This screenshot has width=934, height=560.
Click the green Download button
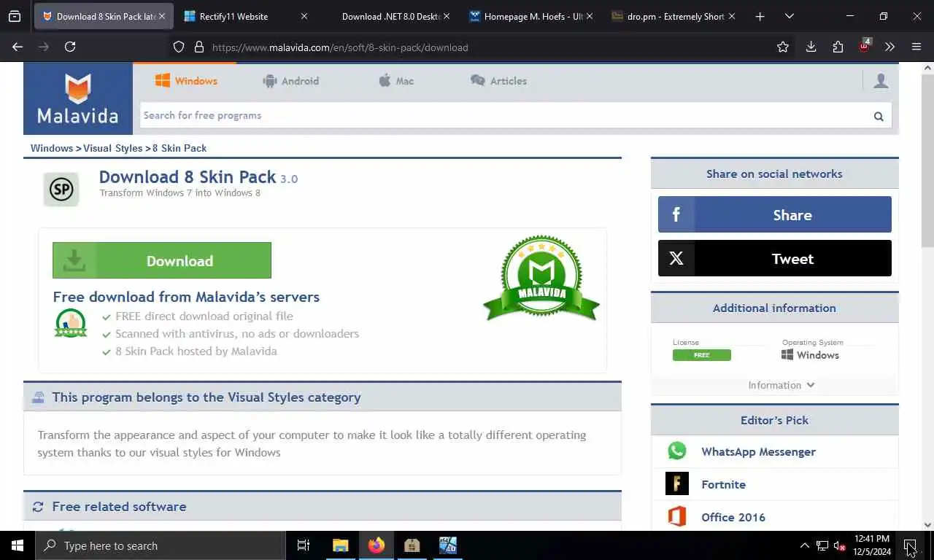pos(162,260)
